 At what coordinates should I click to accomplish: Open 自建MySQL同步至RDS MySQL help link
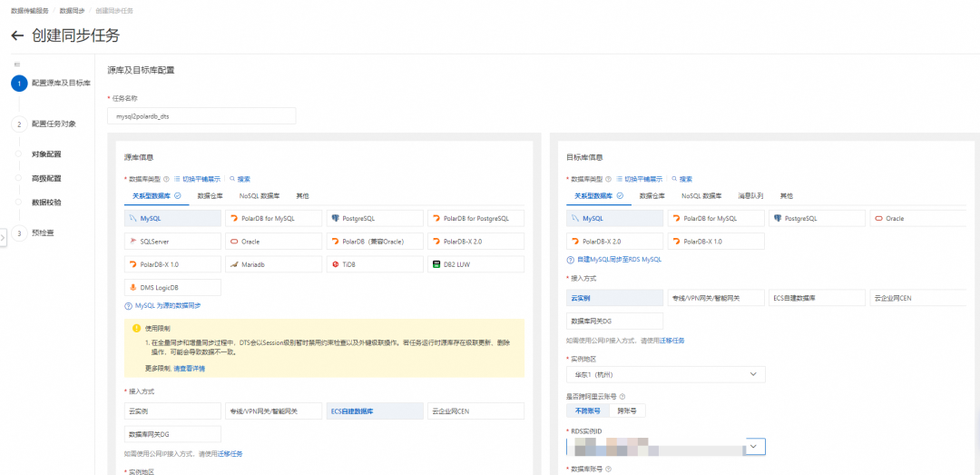tap(619, 259)
